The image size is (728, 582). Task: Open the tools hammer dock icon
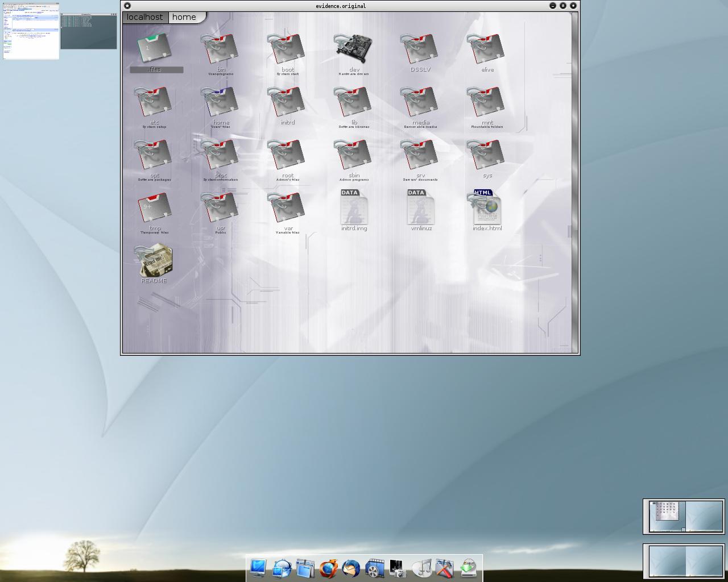tap(445, 568)
